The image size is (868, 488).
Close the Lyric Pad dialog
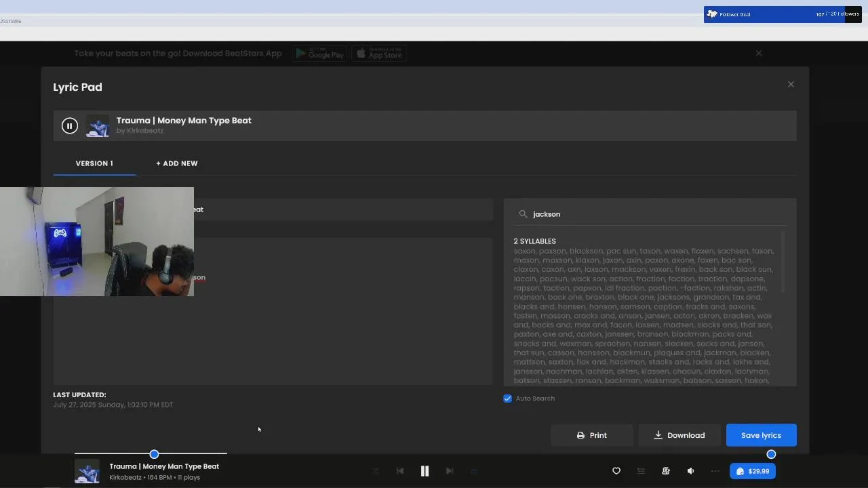tap(791, 84)
